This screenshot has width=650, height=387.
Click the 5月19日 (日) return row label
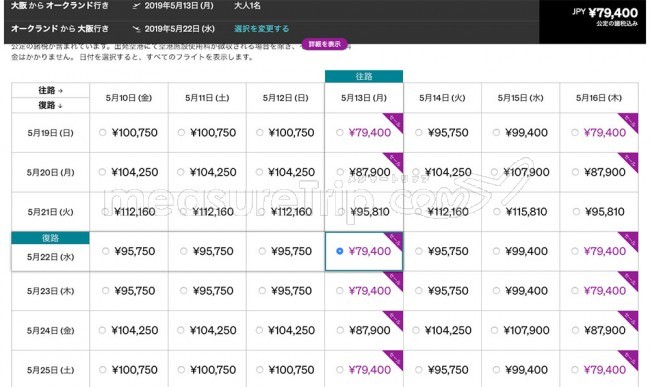(x=51, y=133)
